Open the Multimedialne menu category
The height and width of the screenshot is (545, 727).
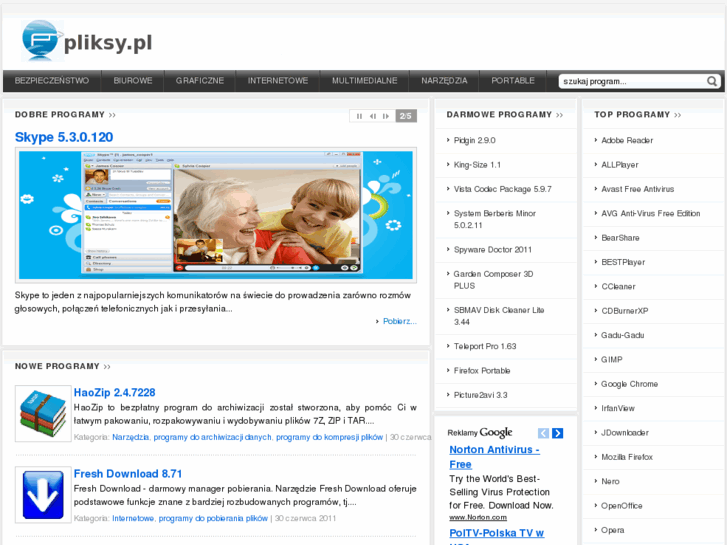click(364, 81)
